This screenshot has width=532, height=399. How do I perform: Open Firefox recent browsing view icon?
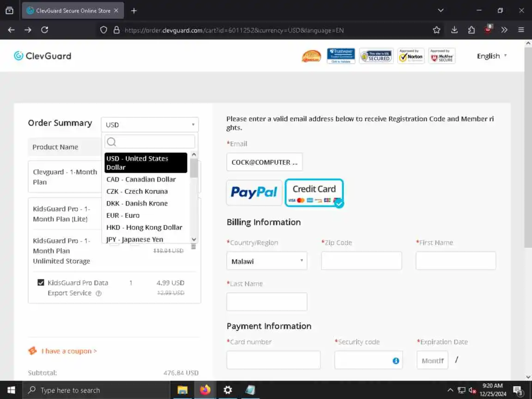(10, 11)
